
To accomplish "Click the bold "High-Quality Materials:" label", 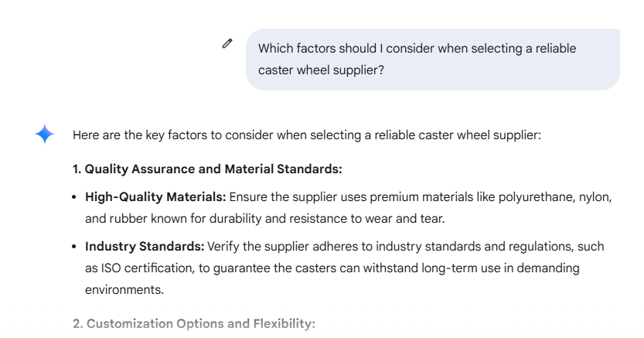I will pyautogui.click(x=155, y=197).
